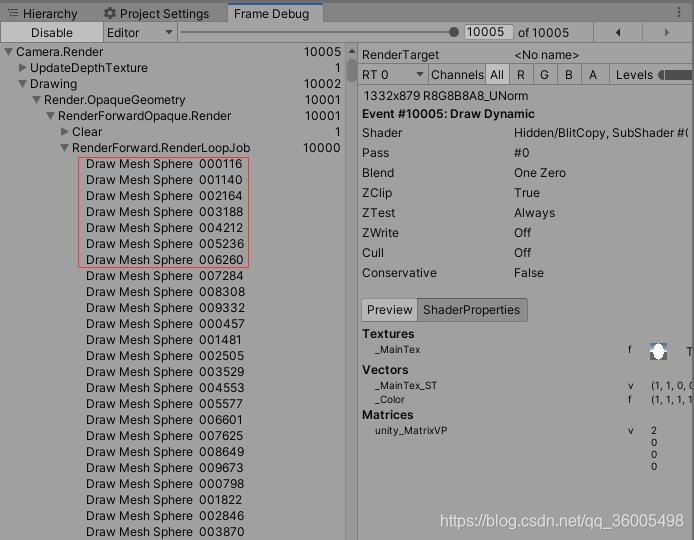Select Draw Mesh Sphere 000116
This screenshot has width=694, height=540.
[x=164, y=164]
